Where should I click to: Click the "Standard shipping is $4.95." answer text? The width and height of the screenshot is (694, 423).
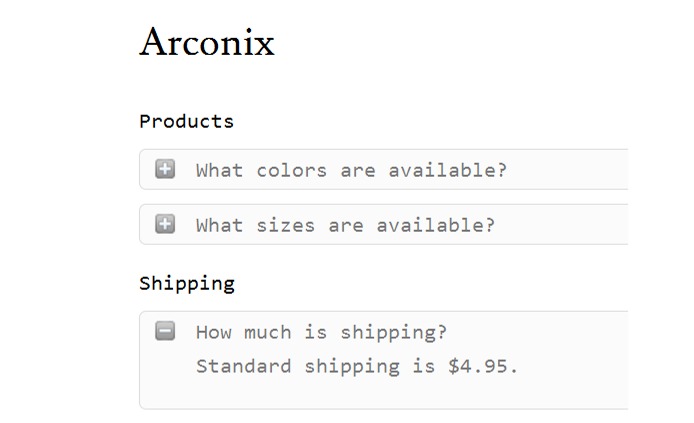357,366
